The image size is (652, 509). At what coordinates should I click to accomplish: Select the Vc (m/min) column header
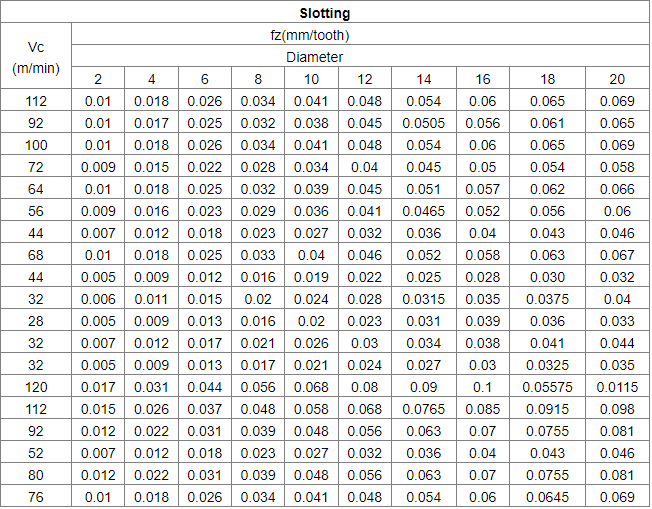pyautogui.click(x=36, y=57)
